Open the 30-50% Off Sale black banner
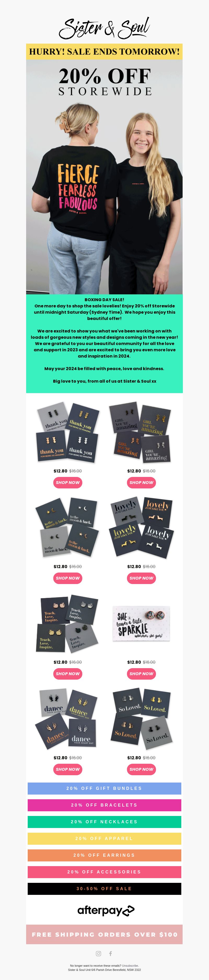Image resolution: width=209 pixels, height=980 pixels. pos(104,889)
